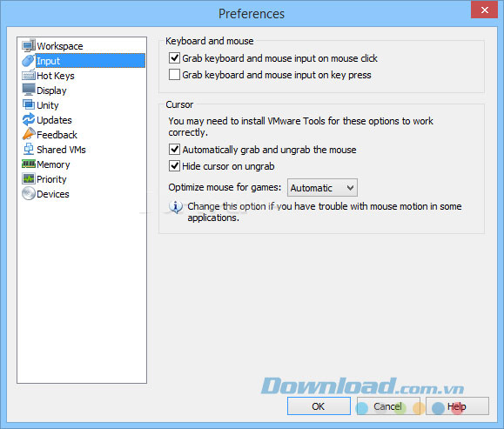Click the Feedback megaphone icon
The height and width of the screenshot is (429, 504).
pyautogui.click(x=29, y=134)
